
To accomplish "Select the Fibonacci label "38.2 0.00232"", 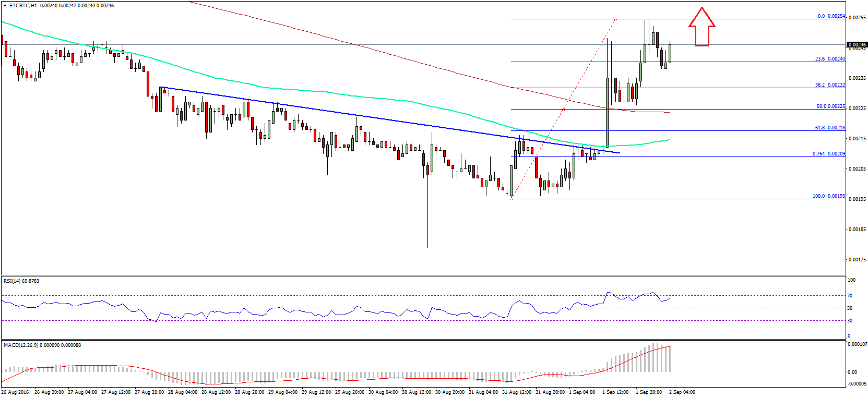I will tap(830, 85).
